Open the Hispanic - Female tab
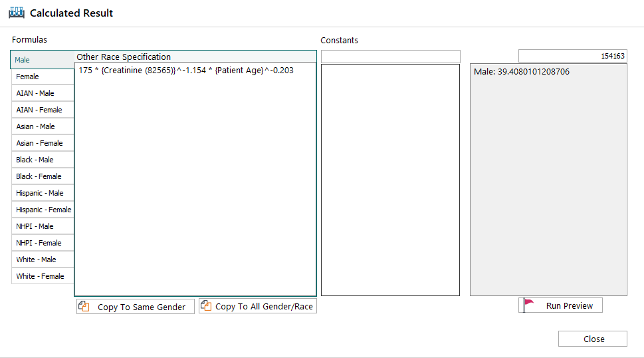The height and width of the screenshot is (358, 644). point(43,210)
